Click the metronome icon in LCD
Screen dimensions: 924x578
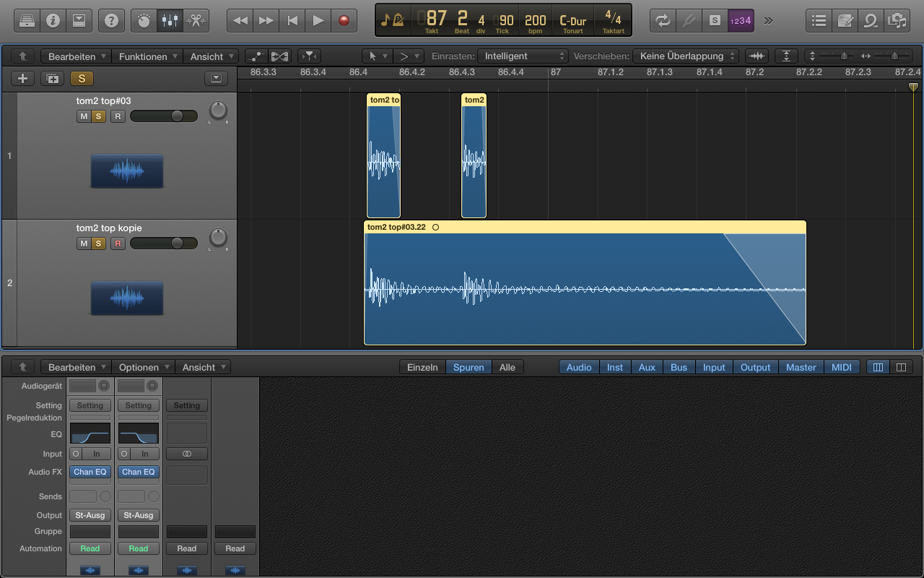398,20
